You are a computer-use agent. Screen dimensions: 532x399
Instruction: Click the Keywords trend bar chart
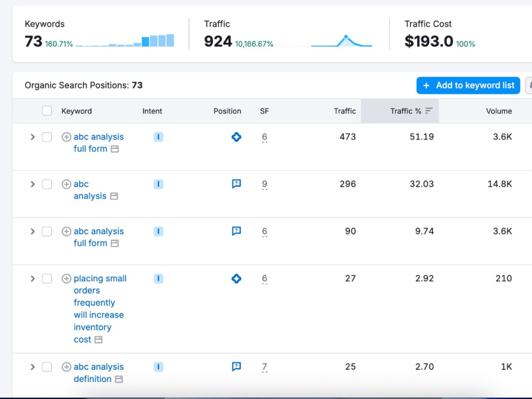(x=125, y=40)
